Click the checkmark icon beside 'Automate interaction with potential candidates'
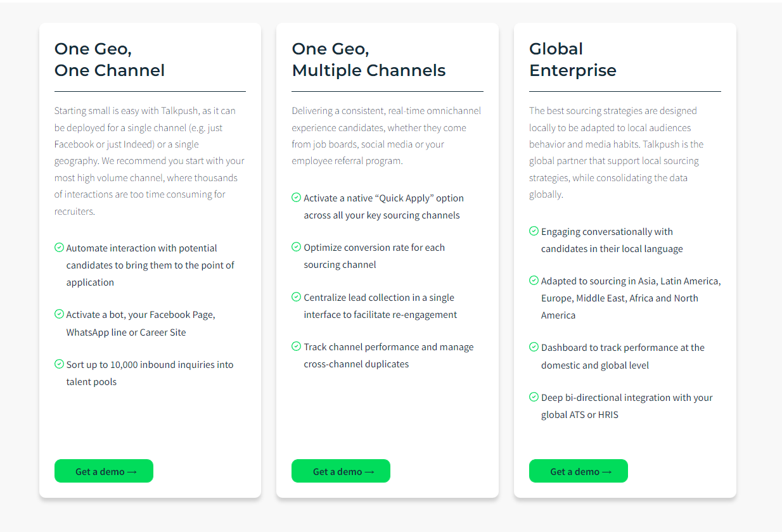 click(58, 248)
